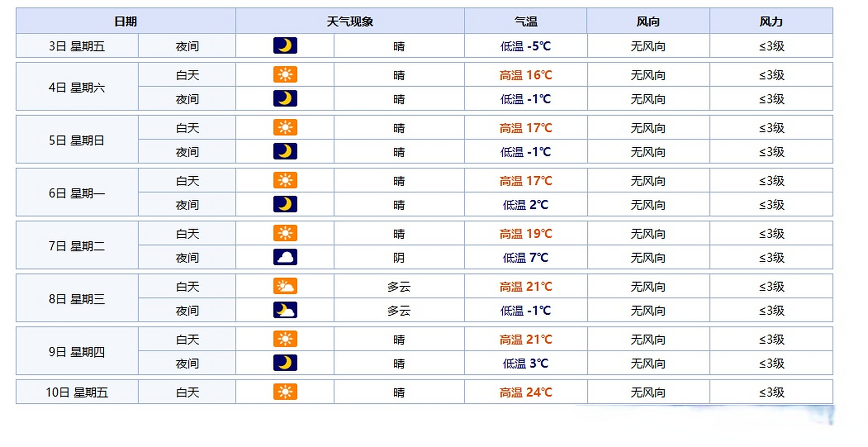Click the moon icon for 5日 night
Image resolution: width=868 pixels, height=447 pixels.
pos(285,151)
